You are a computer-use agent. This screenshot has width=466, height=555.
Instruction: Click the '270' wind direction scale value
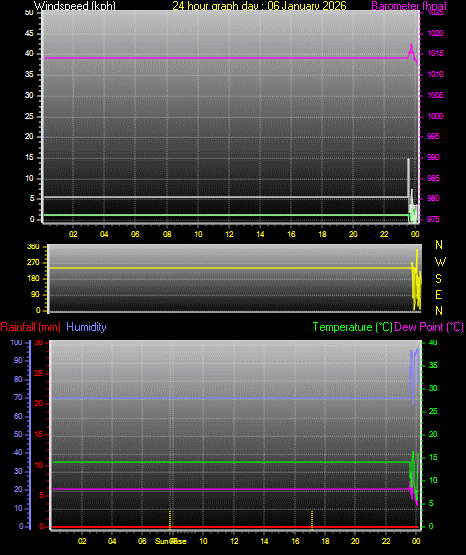[x=33, y=263]
